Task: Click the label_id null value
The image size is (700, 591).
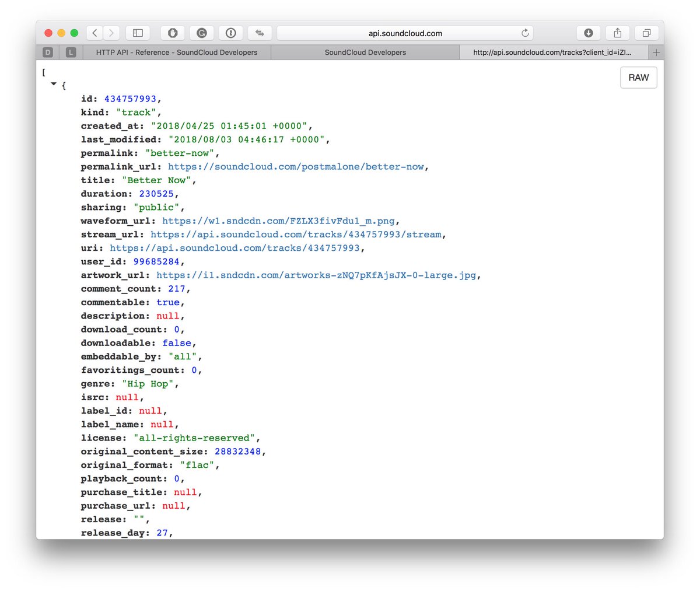Action: point(150,411)
